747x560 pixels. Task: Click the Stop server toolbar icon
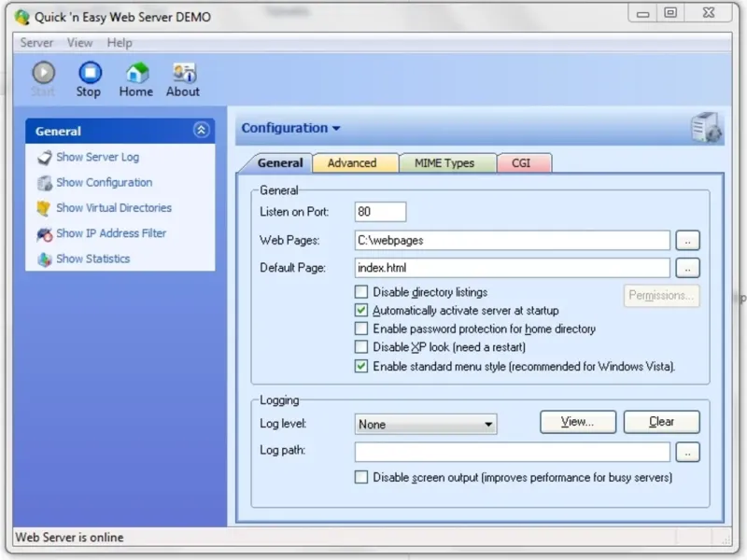coord(90,73)
